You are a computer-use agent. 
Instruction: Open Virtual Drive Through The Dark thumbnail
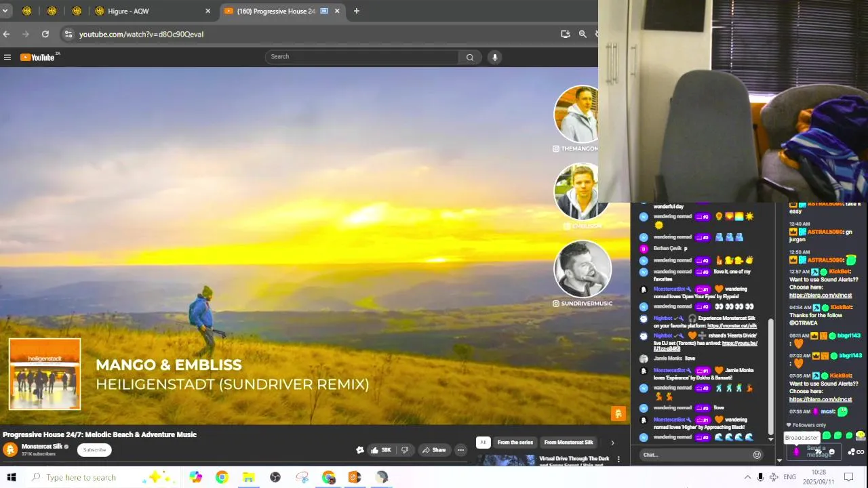pyautogui.click(x=506, y=461)
